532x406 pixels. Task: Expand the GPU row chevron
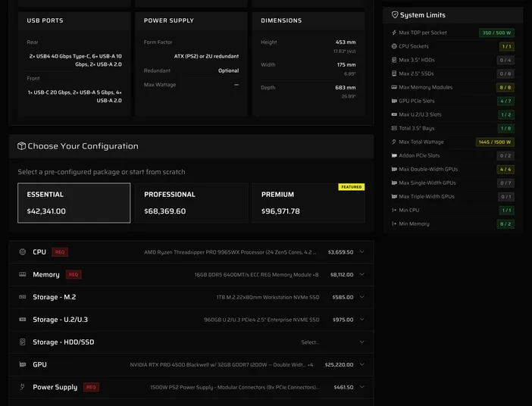[x=361, y=364]
